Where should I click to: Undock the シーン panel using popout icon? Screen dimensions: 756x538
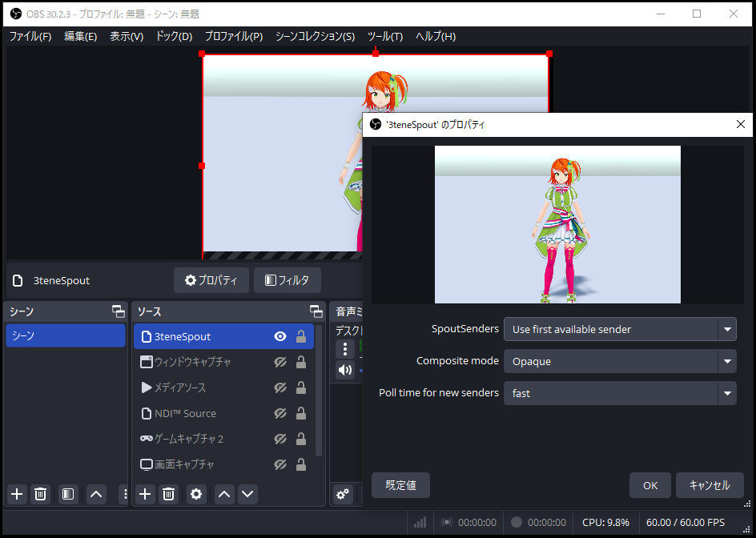[x=119, y=311]
